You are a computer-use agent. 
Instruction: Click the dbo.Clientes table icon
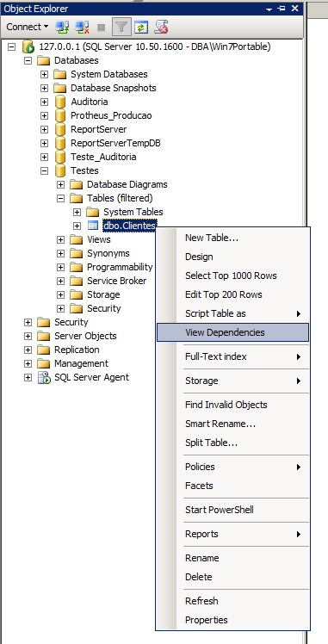pos(93,226)
